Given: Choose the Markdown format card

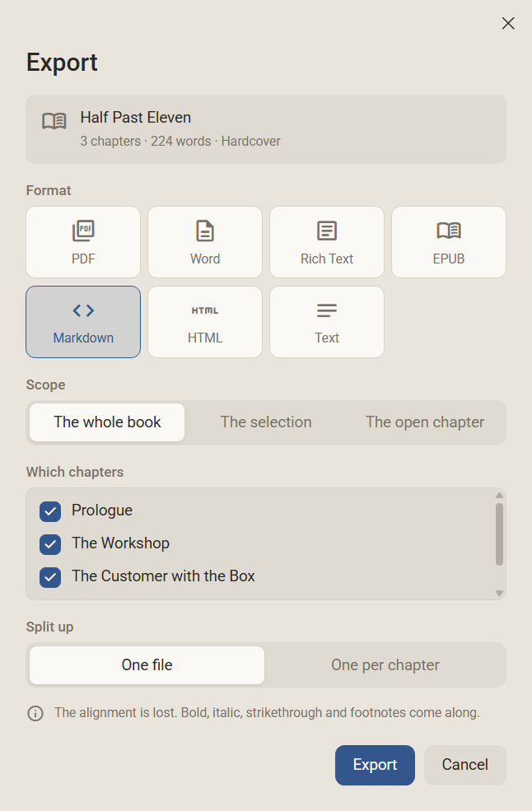Looking at the screenshot, I should pyautogui.click(x=83, y=322).
